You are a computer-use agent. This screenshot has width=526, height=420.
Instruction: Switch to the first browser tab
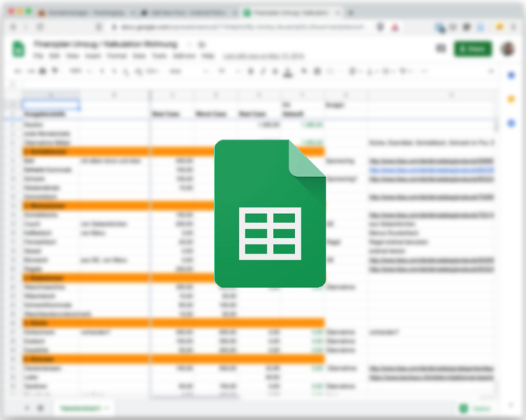pos(87,13)
